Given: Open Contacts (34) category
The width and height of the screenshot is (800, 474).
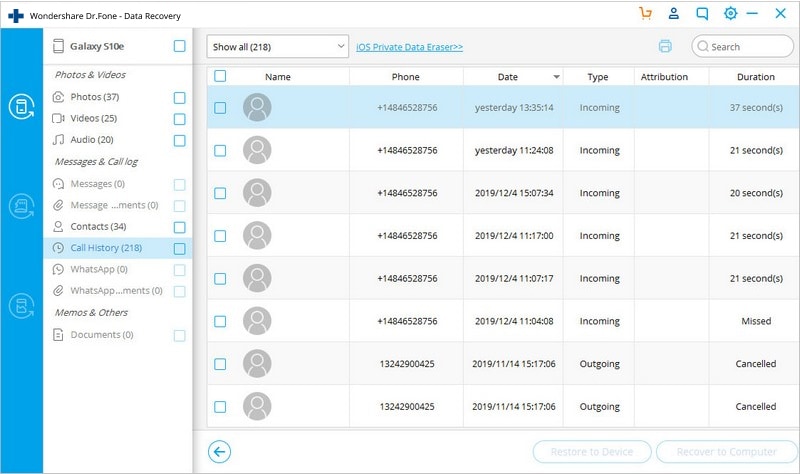Looking at the screenshot, I should [98, 227].
